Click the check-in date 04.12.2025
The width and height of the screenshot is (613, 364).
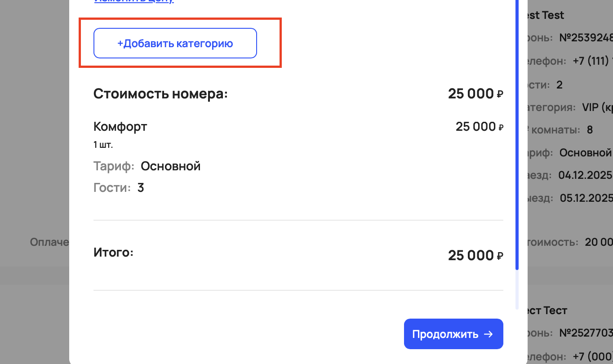tap(586, 175)
